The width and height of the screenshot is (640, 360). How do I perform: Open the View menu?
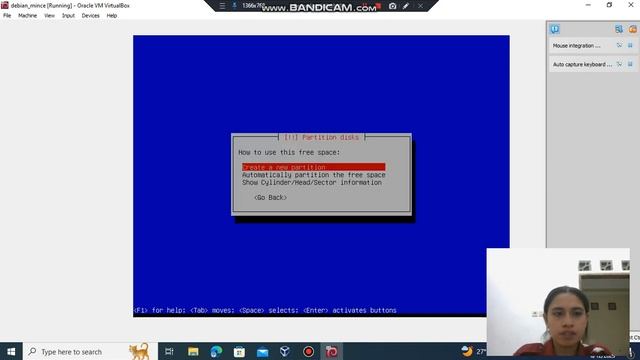pyautogui.click(x=49, y=16)
